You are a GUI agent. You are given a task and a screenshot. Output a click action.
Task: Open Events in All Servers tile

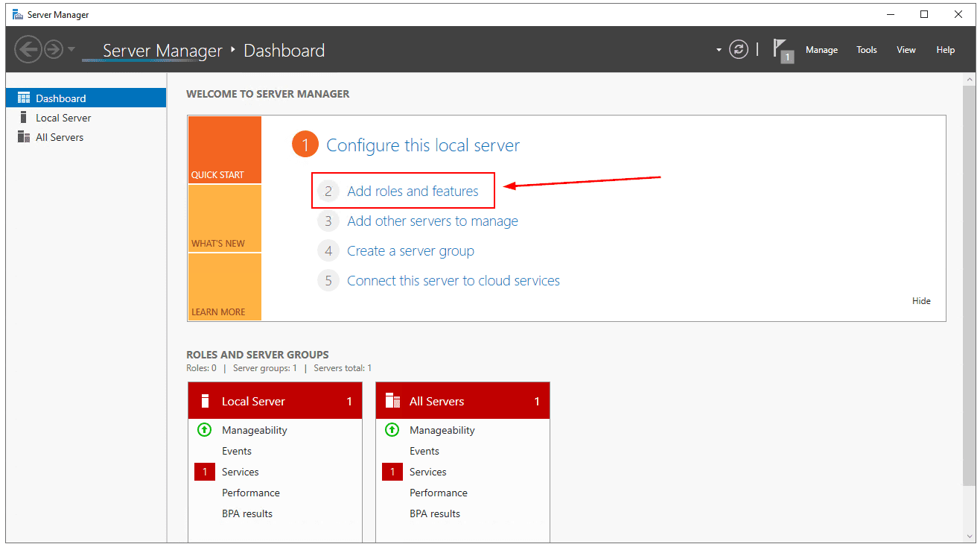pyautogui.click(x=424, y=451)
